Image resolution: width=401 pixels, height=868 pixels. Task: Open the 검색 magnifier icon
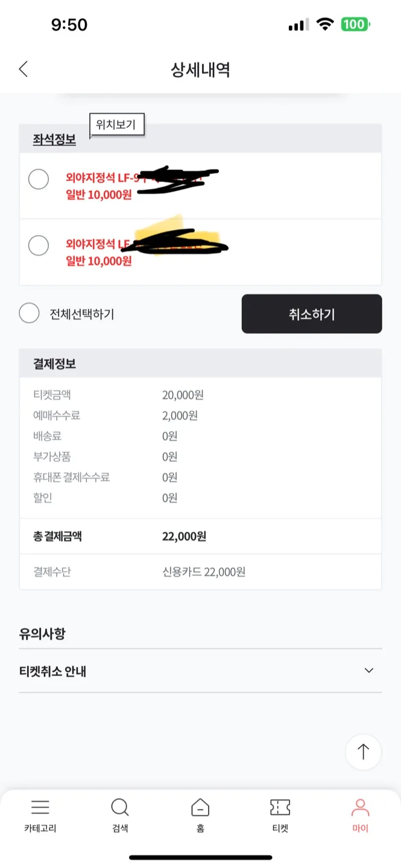point(120,808)
